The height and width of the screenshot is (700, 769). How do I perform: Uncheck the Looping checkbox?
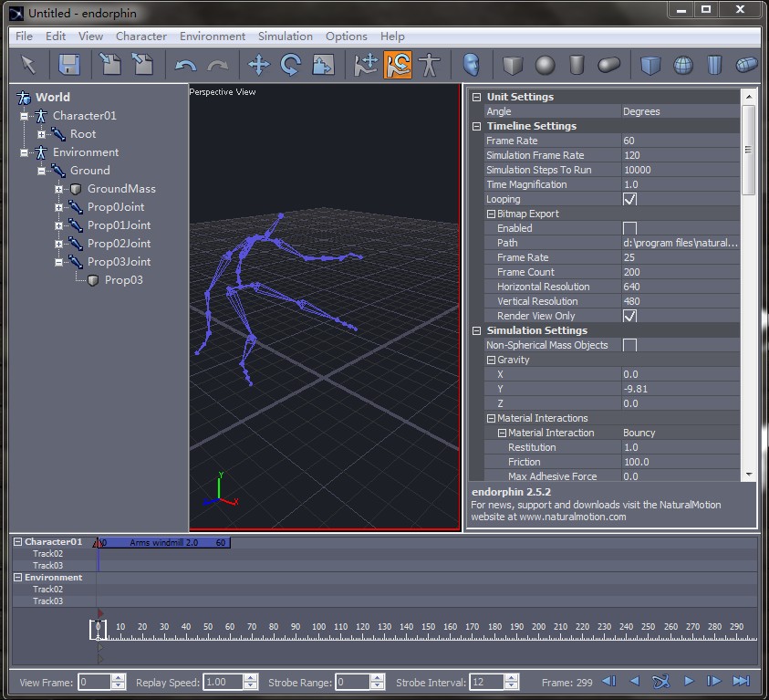point(629,199)
